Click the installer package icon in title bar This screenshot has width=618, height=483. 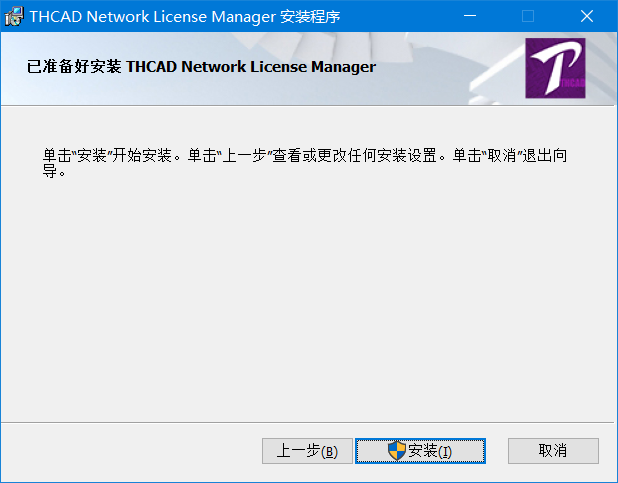coord(14,16)
